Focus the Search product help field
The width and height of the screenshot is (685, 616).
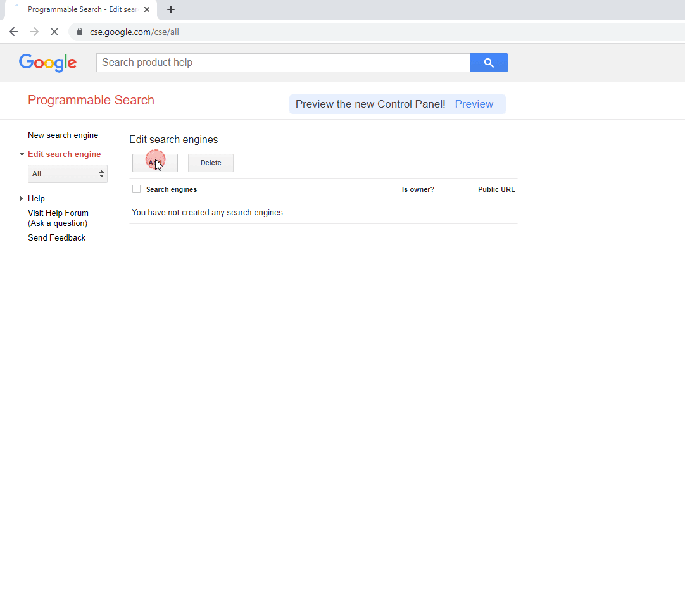[x=283, y=63]
